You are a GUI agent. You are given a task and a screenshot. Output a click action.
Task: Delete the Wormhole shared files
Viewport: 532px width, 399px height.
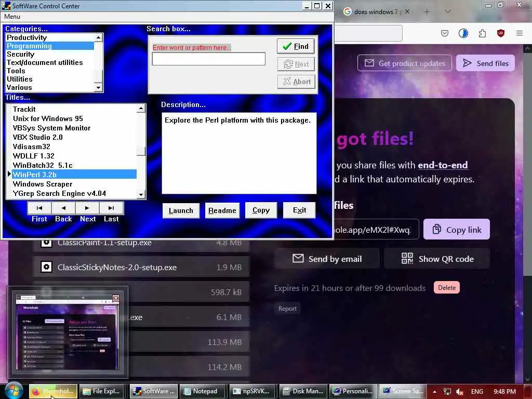pyautogui.click(x=446, y=288)
